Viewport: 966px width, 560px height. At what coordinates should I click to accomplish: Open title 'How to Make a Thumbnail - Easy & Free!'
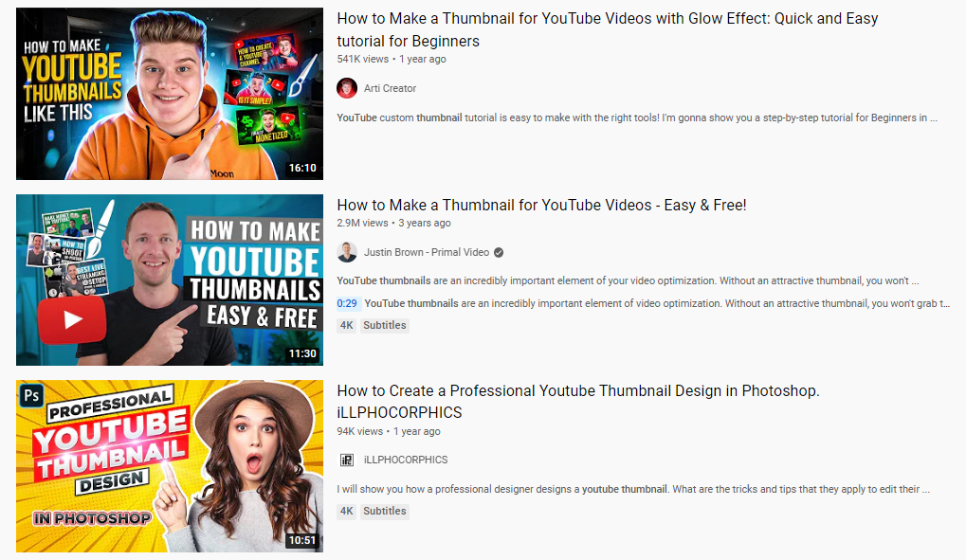(x=541, y=206)
